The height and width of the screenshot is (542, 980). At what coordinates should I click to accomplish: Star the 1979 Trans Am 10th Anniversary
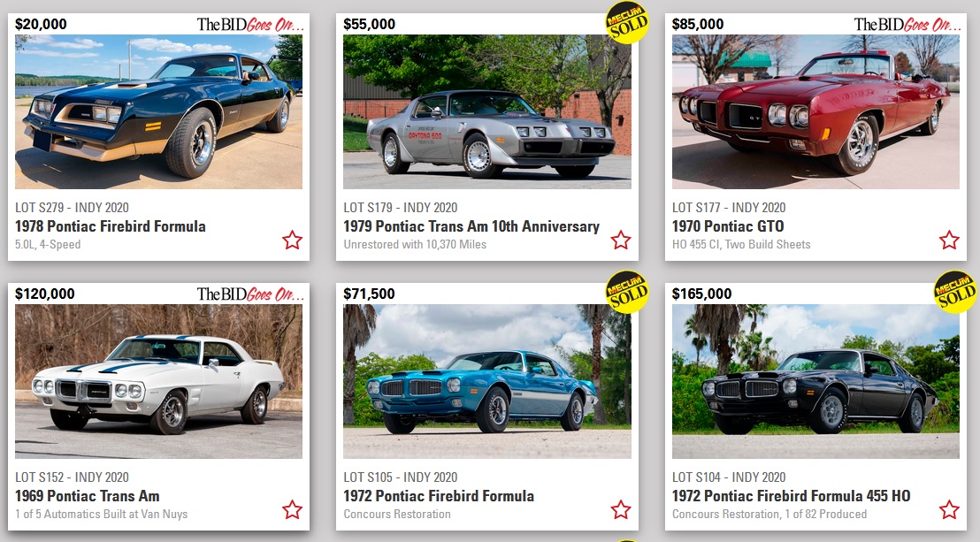[621, 240]
